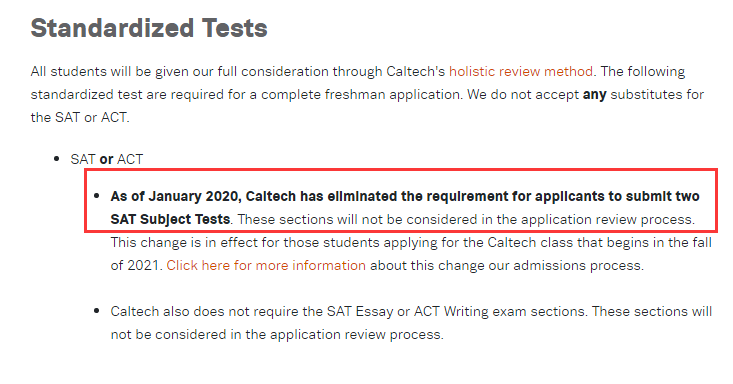Viewport: 733px width, 384px height.
Task: Click the sentence 'These sections will not be considered' inside the red box
Action: tap(466, 219)
